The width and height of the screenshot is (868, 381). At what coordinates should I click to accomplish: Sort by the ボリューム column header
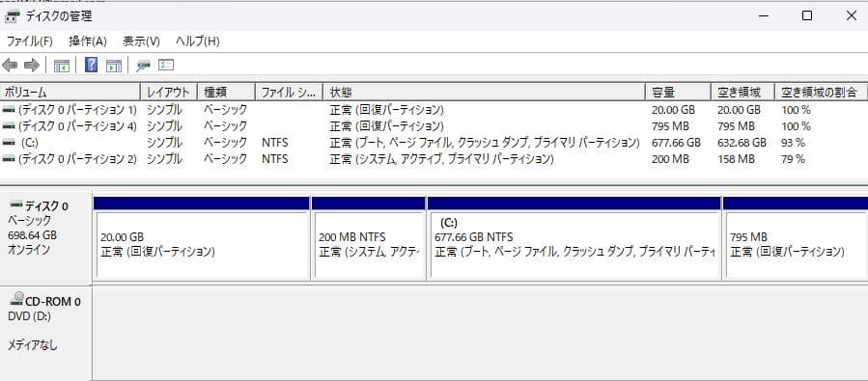pyautogui.click(x=70, y=92)
